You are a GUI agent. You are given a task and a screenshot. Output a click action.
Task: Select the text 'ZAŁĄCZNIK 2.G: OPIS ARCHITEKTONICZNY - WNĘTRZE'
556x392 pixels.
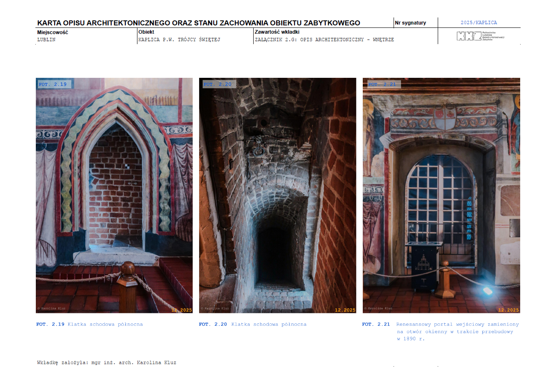point(324,40)
